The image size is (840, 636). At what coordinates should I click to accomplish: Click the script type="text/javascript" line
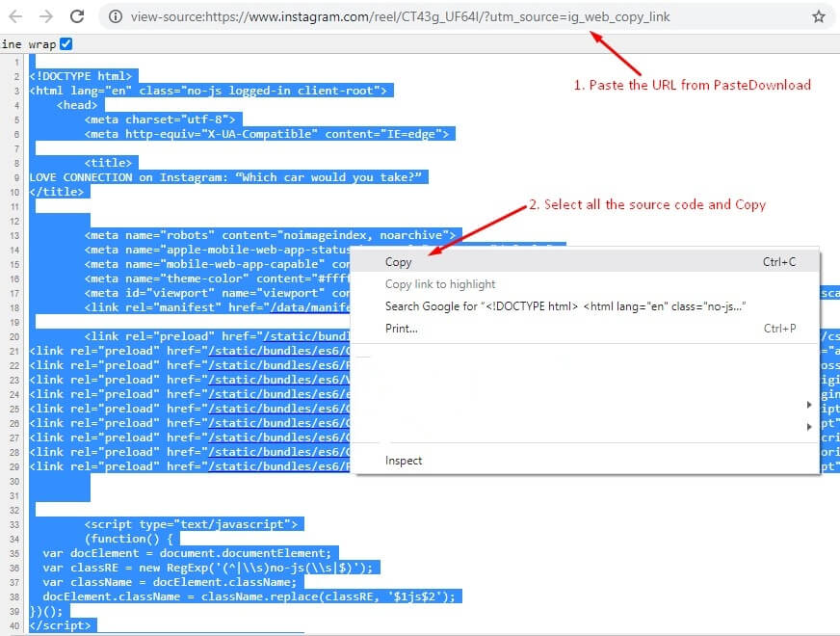tap(191, 524)
